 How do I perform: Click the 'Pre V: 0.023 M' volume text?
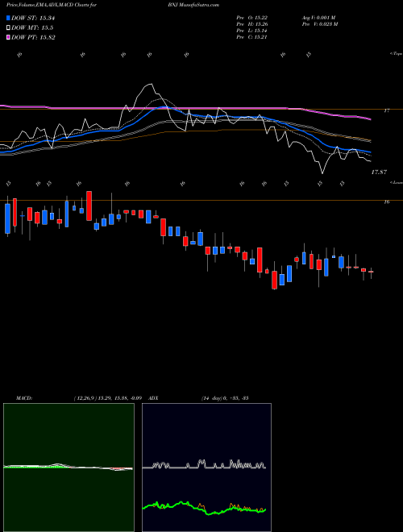pos(319,24)
